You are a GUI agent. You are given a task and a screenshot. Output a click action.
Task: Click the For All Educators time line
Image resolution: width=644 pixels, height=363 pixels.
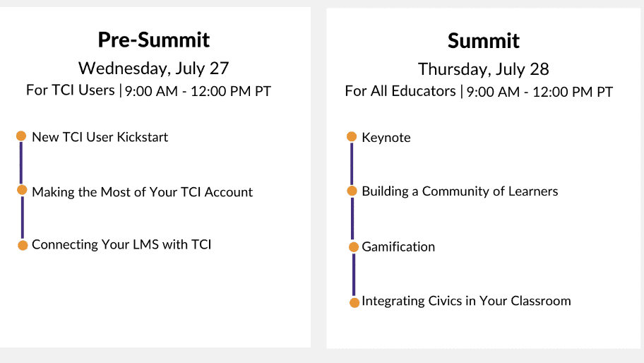point(479,92)
